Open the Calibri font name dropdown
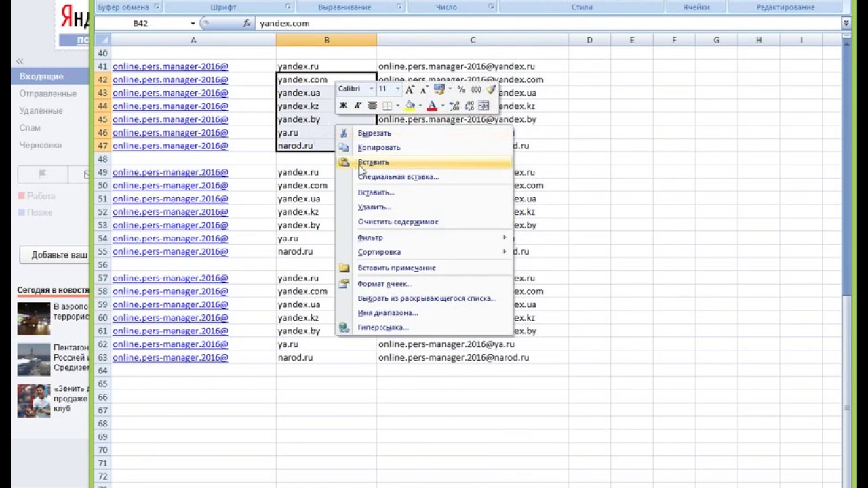This screenshot has height=488, width=868. pyautogui.click(x=371, y=89)
